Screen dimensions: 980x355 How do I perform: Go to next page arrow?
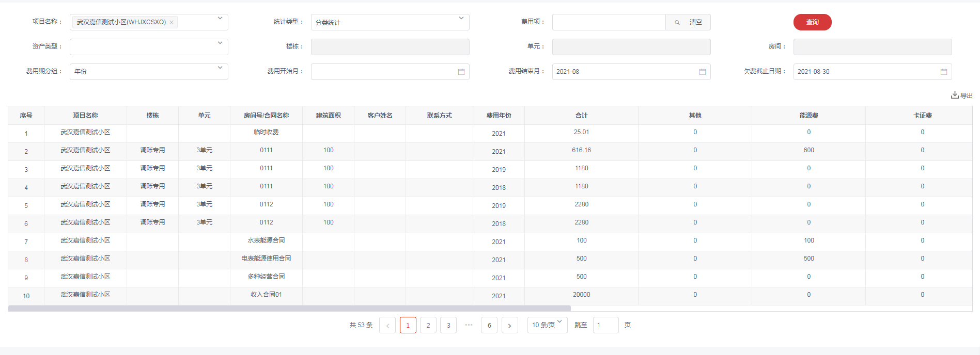[510, 325]
